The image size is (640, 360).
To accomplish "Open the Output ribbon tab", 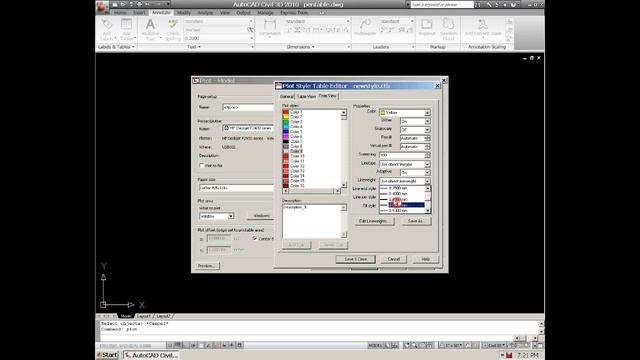I will click(x=243, y=13).
